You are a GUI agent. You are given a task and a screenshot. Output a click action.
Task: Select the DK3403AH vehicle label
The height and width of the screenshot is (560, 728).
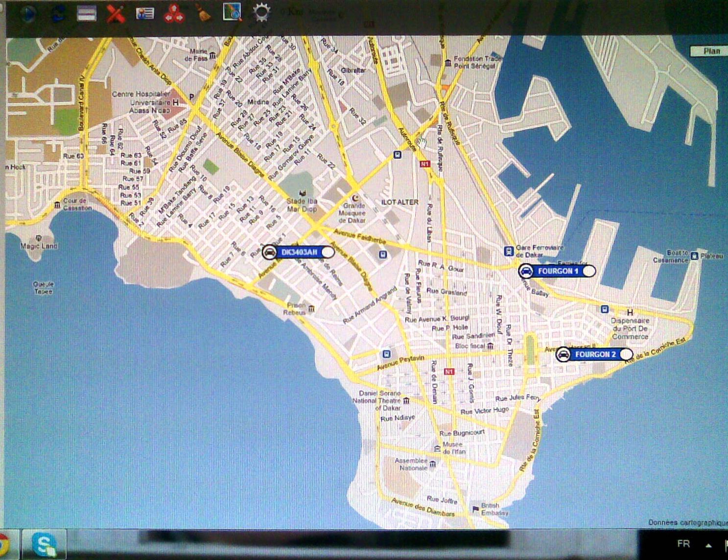coord(299,252)
